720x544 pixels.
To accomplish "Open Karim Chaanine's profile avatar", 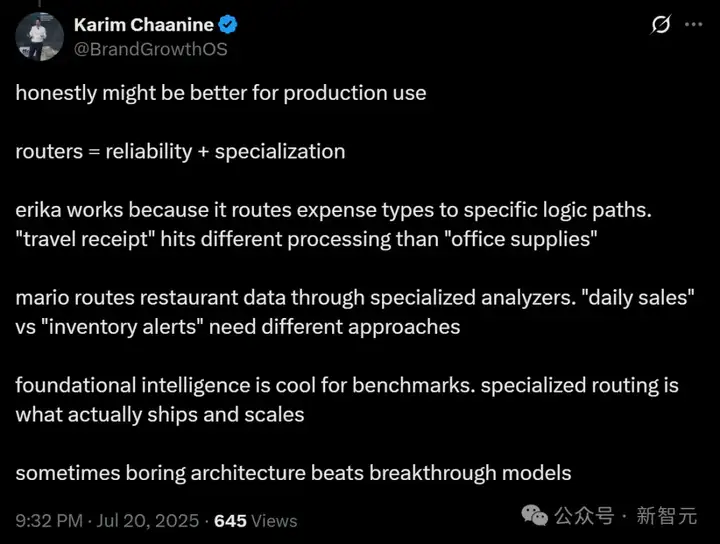I will point(39,36).
